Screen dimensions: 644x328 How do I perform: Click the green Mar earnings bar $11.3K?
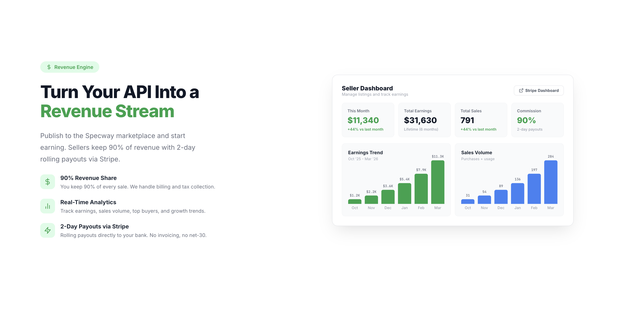click(x=437, y=182)
